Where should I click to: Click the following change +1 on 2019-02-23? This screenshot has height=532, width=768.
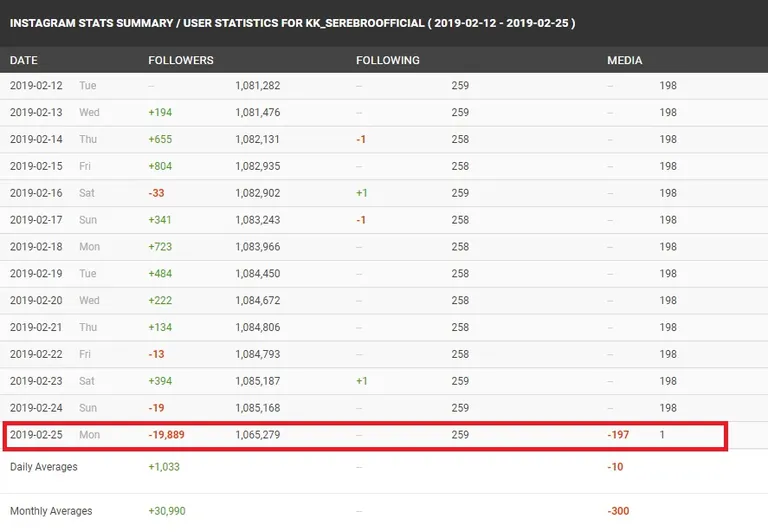362,381
